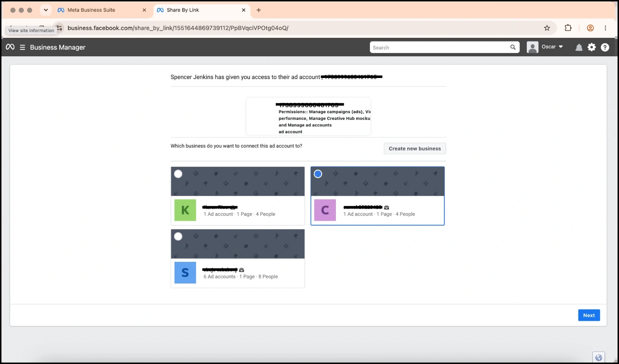Click 'Spencer Jenkins has given you access' heading

coord(245,77)
